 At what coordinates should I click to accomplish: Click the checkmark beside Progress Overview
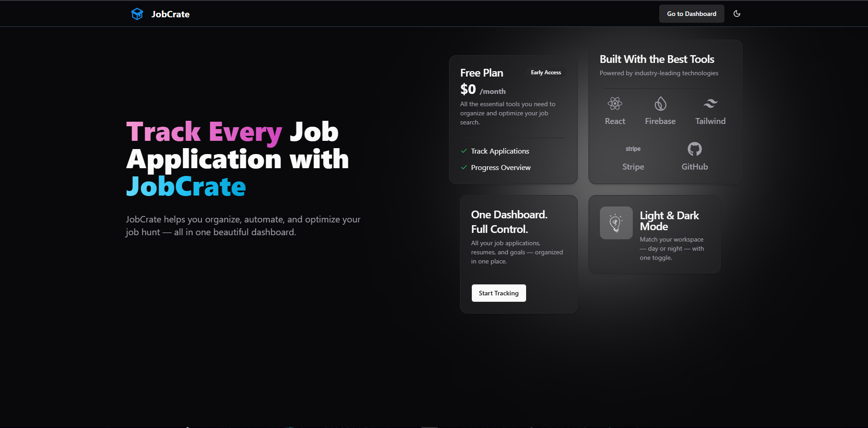click(464, 168)
